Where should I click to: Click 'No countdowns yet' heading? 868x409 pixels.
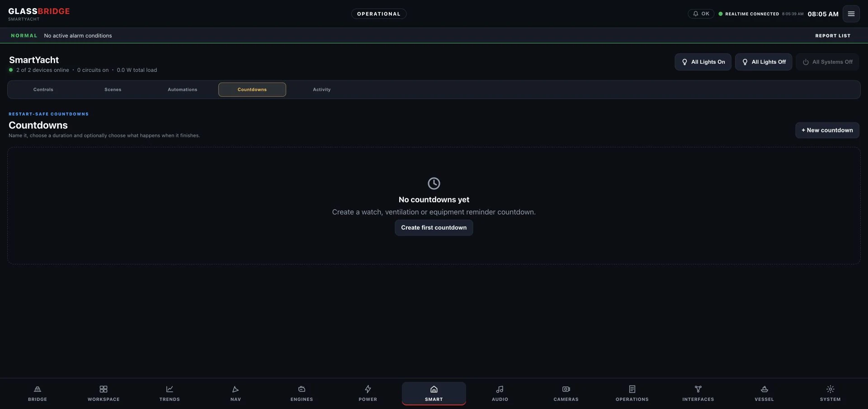(x=434, y=200)
